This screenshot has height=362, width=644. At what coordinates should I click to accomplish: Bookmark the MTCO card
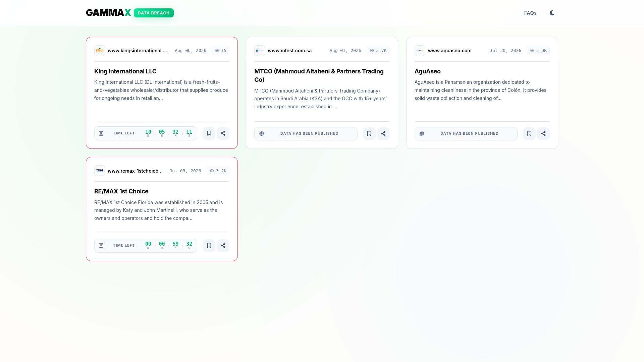pos(369,134)
